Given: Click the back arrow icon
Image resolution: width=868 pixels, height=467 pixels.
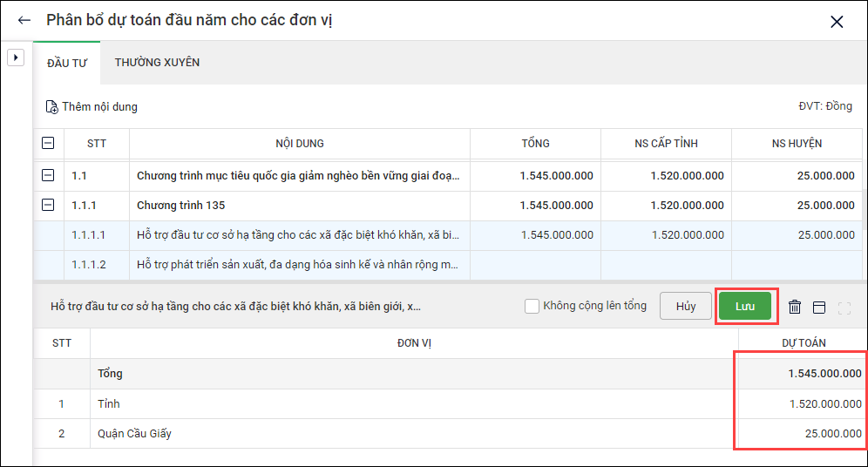Looking at the screenshot, I should point(24,20).
